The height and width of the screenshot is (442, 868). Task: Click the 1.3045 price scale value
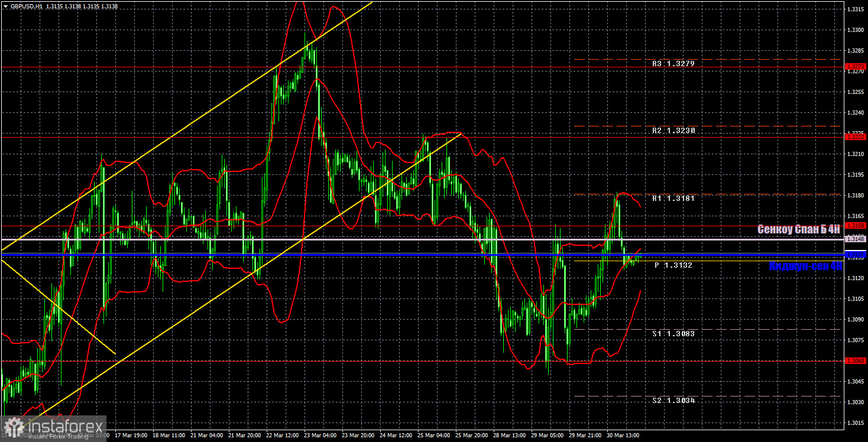[856, 382]
